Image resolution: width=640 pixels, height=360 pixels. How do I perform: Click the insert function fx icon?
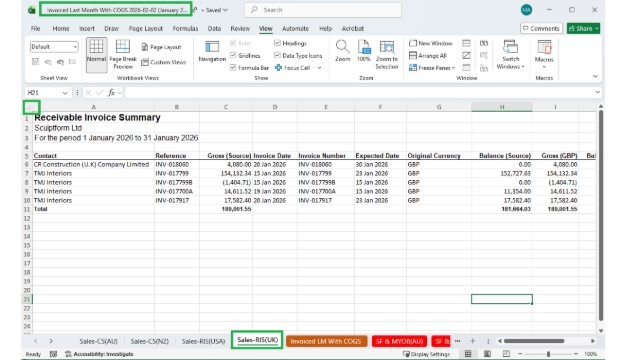tap(111, 93)
